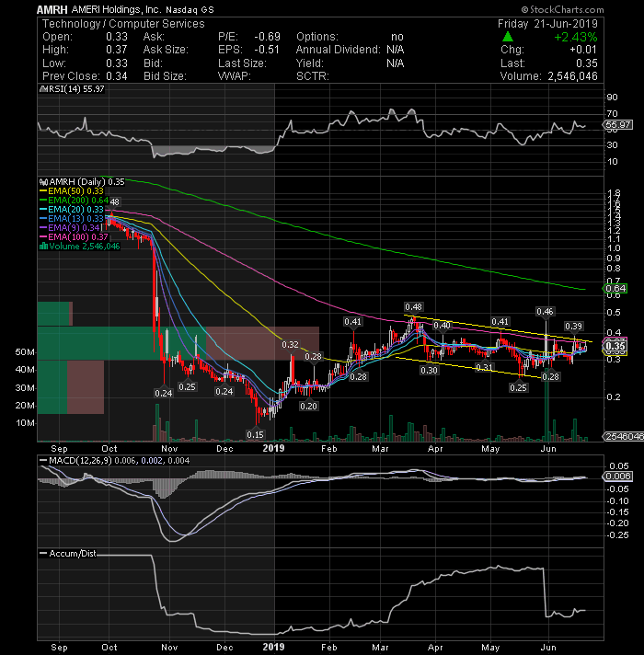Image resolution: width=644 pixels, height=655 pixels.
Task: Click the Prev Close 0.34 value
Action: [117, 76]
